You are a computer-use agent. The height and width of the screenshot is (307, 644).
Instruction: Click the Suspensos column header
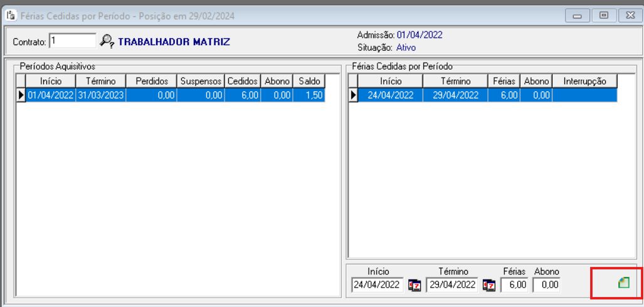click(x=201, y=81)
